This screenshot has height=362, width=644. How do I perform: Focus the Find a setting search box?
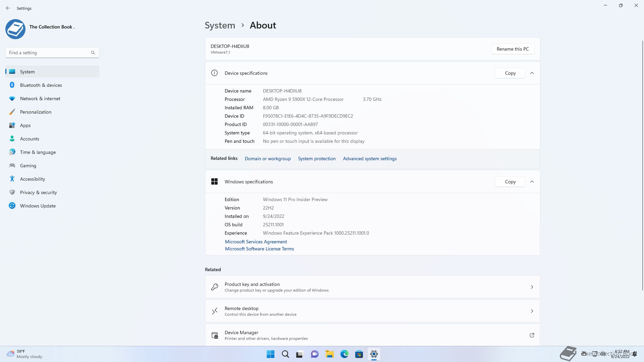click(x=52, y=53)
